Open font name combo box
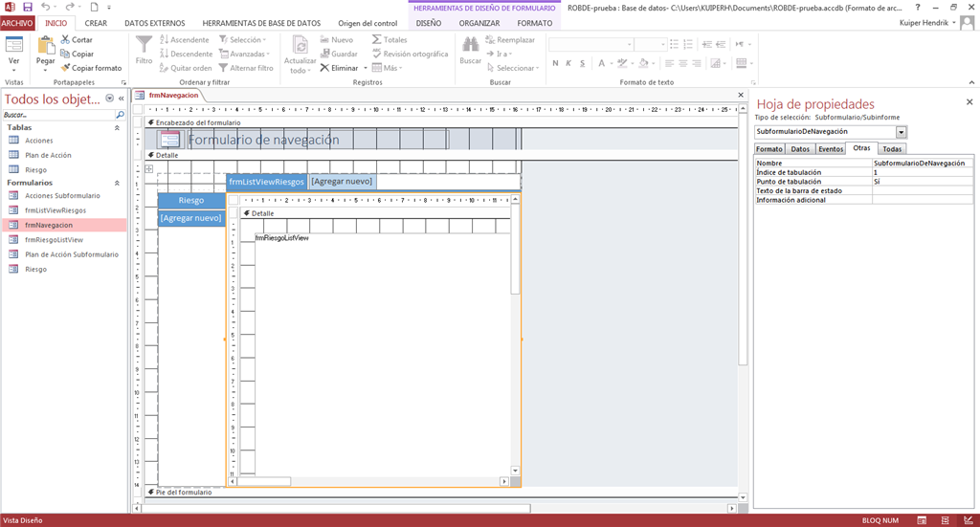The height and width of the screenshot is (527, 980). pyautogui.click(x=591, y=44)
